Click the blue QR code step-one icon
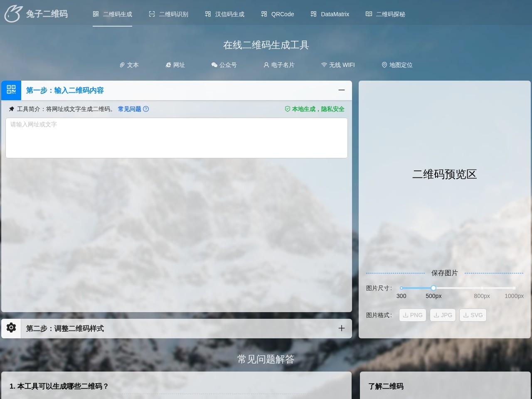 (x=11, y=90)
